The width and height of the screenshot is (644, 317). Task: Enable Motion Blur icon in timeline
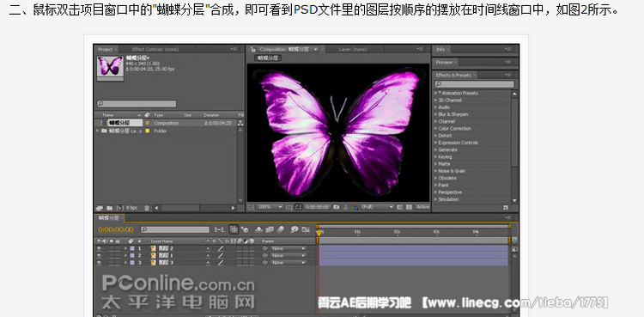(x=281, y=229)
